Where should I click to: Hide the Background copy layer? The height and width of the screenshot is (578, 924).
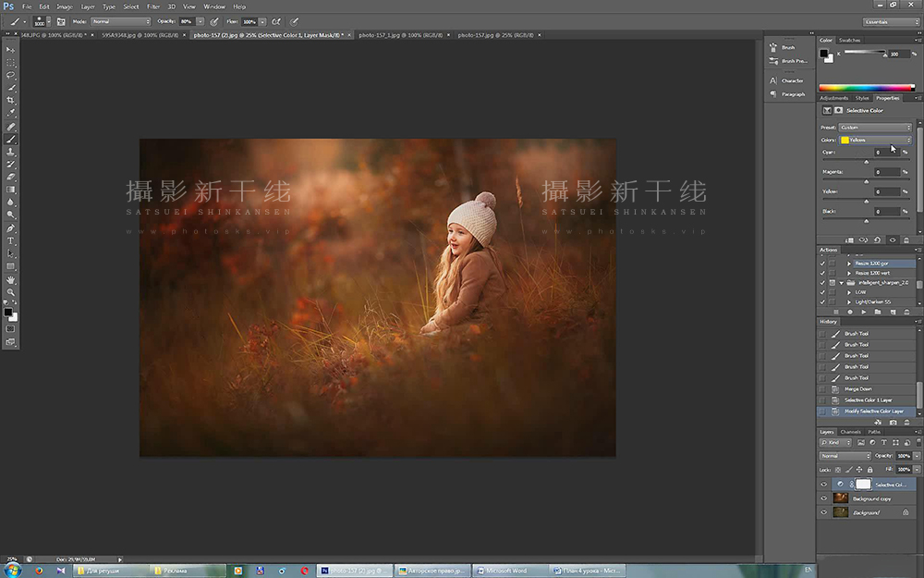pos(824,498)
